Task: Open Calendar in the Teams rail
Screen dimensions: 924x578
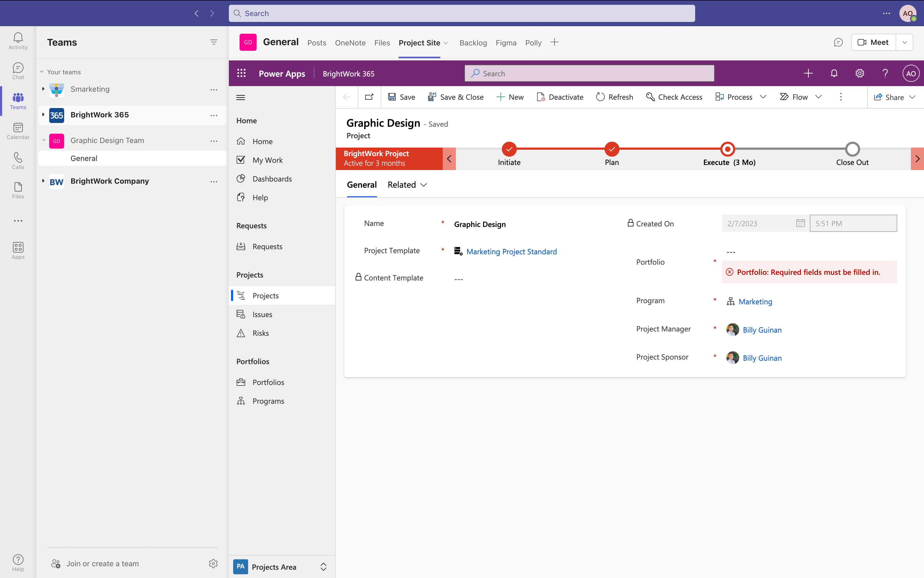Action: tap(18, 131)
